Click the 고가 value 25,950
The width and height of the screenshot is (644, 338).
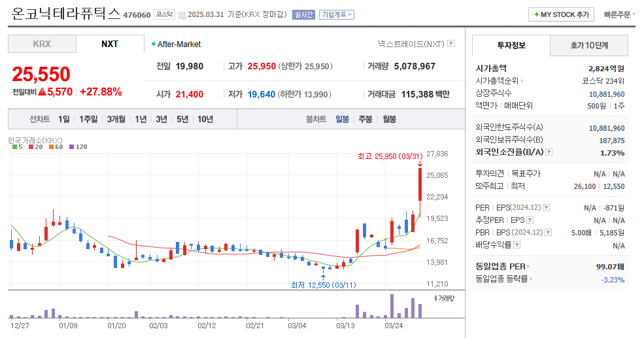click(x=262, y=66)
